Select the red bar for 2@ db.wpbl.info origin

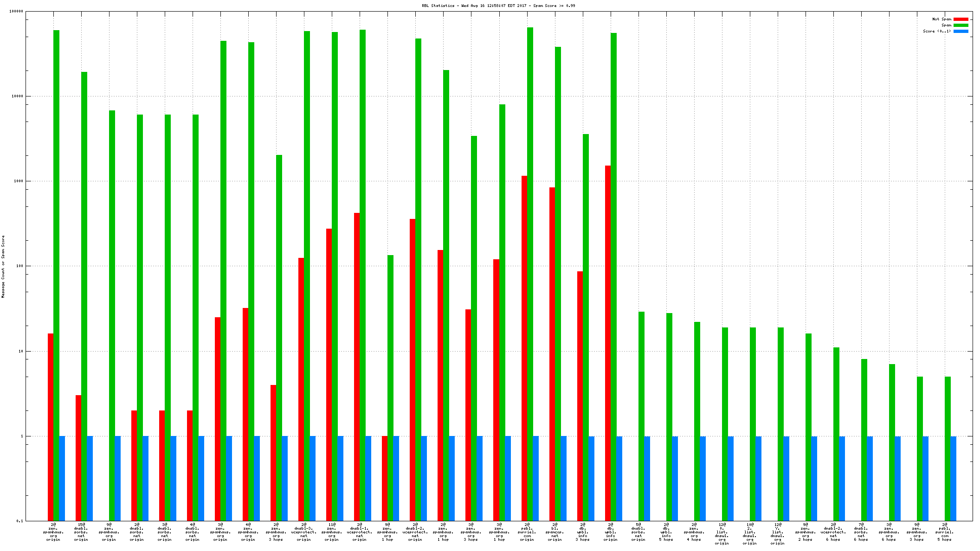[608, 343]
